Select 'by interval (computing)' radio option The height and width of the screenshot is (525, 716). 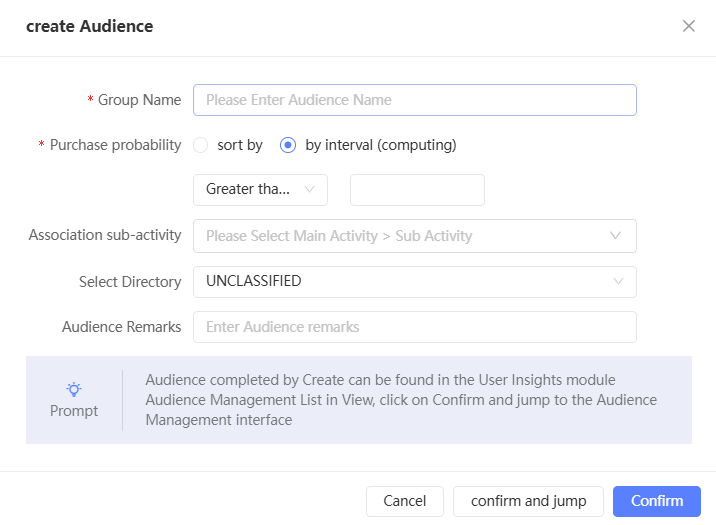pos(288,145)
